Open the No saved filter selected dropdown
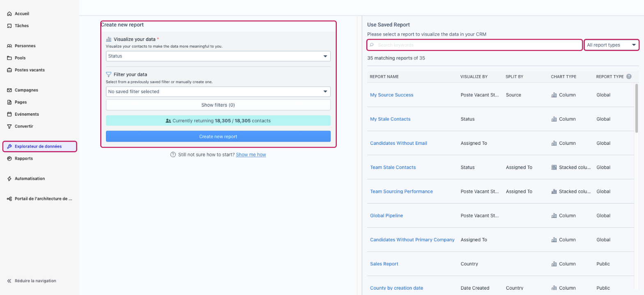This screenshot has height=295, width=644. pos(218,91)
